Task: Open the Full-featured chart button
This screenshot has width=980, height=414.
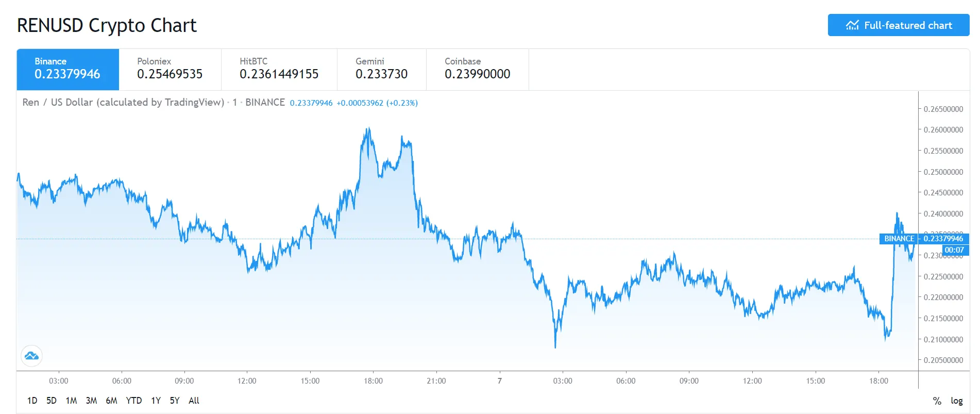Action: (x=898, y=25)
